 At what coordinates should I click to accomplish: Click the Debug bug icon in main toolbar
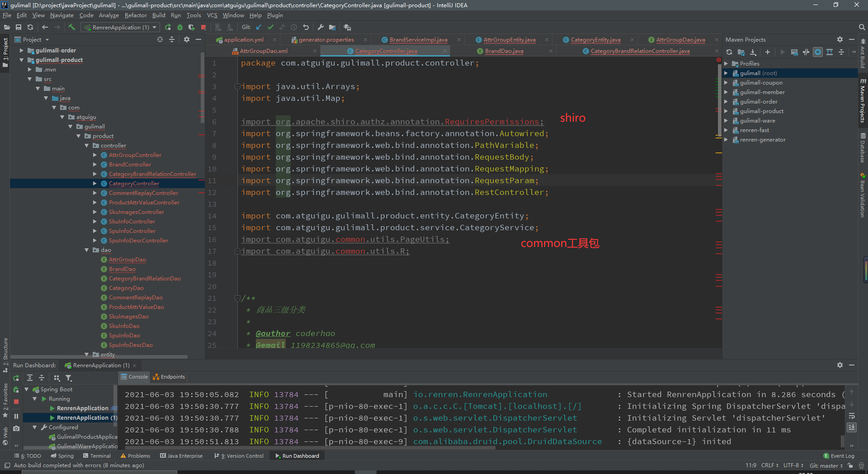(180, 27)
